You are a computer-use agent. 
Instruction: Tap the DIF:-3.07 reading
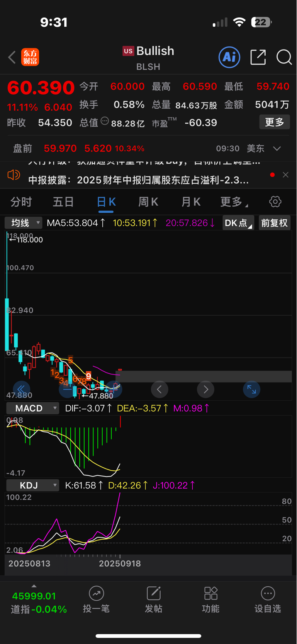pos(88,408)
